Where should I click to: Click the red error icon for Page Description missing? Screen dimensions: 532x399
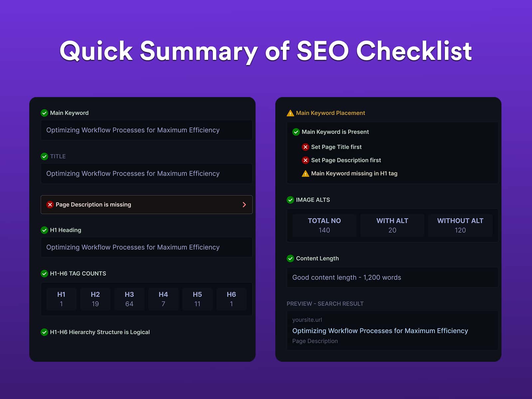click(x=50, y=204)
